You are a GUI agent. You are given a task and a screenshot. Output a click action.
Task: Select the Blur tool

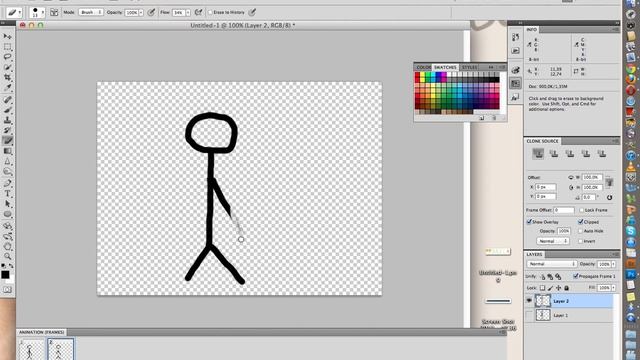[x=7, y=162]
